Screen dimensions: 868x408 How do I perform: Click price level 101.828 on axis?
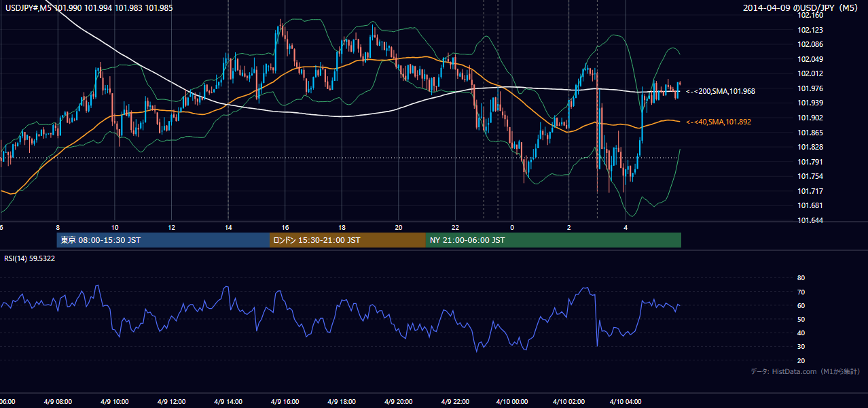coord(810,147)
